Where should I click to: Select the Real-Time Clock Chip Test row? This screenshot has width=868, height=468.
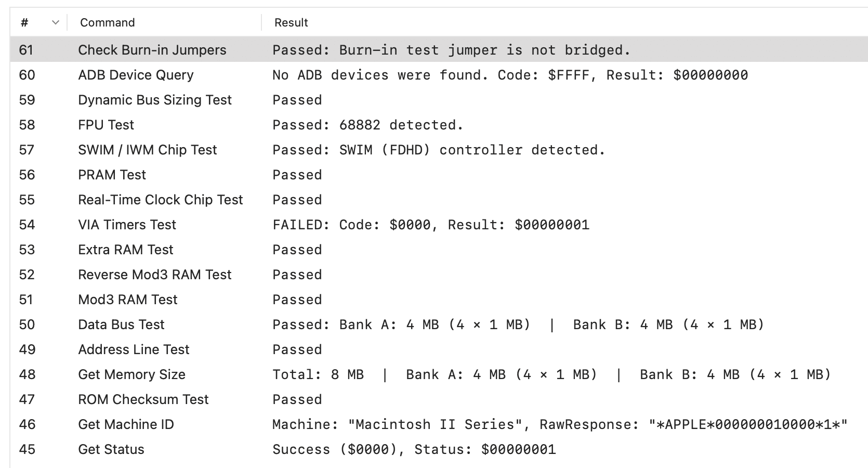[x=161, y=200]
